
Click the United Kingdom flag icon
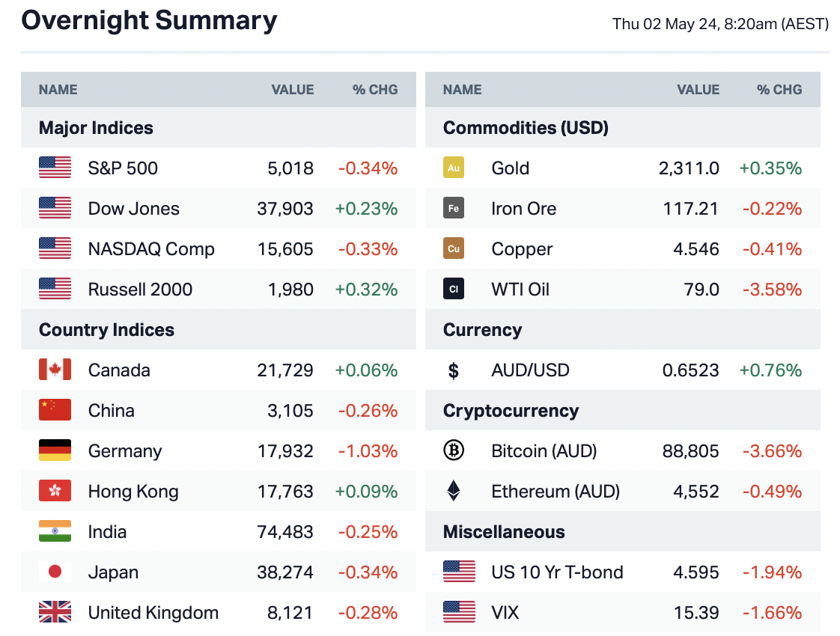click(55, 613)
